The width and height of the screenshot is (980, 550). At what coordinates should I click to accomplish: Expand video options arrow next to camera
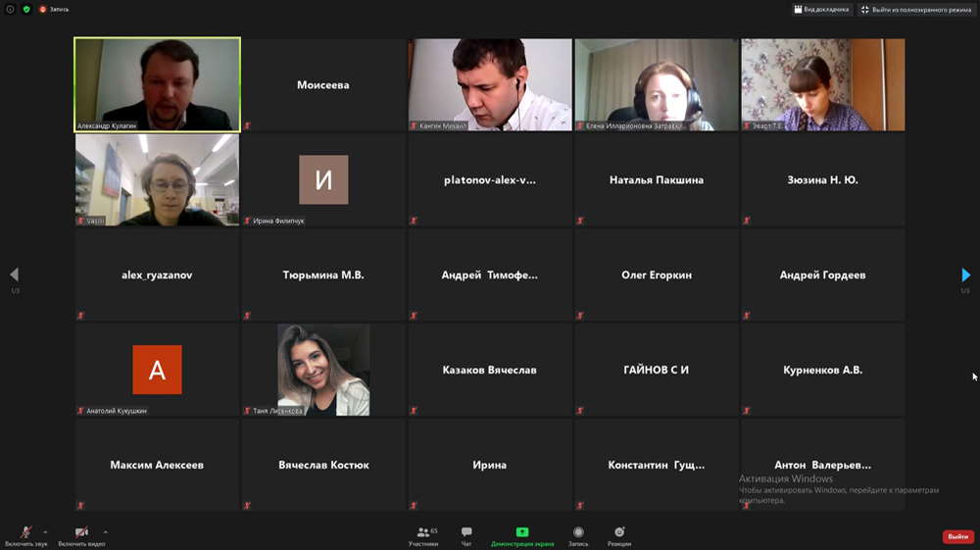point(106,532)
